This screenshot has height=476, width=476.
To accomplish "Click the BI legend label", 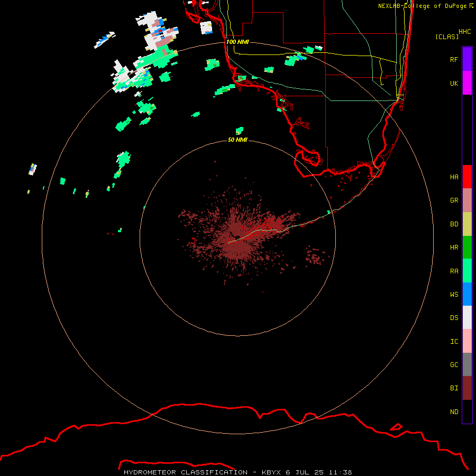I will 454,388.
